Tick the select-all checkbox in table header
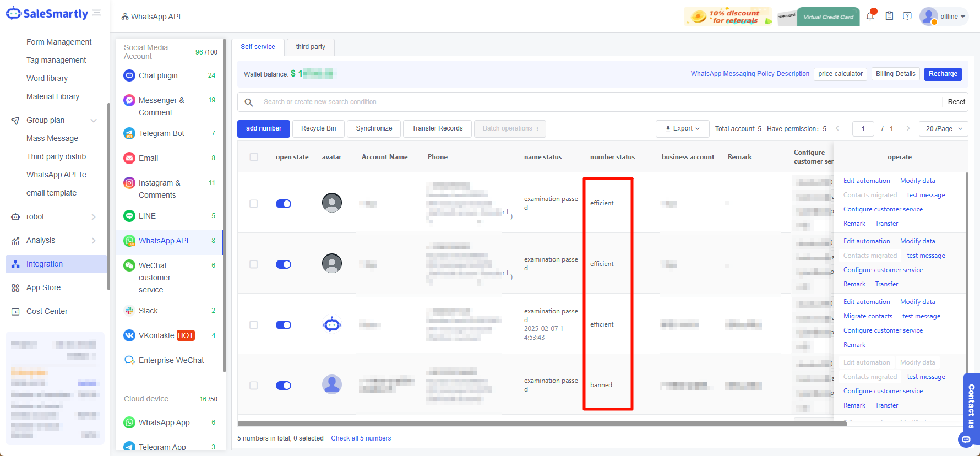This screenshot has width=980, height=456. [254, 157]
